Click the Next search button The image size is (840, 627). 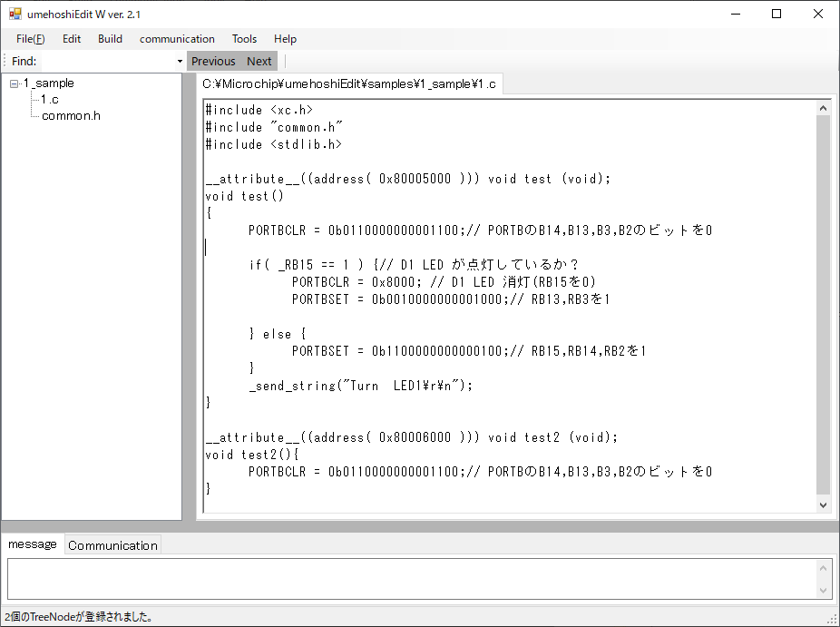coord(259,62)
